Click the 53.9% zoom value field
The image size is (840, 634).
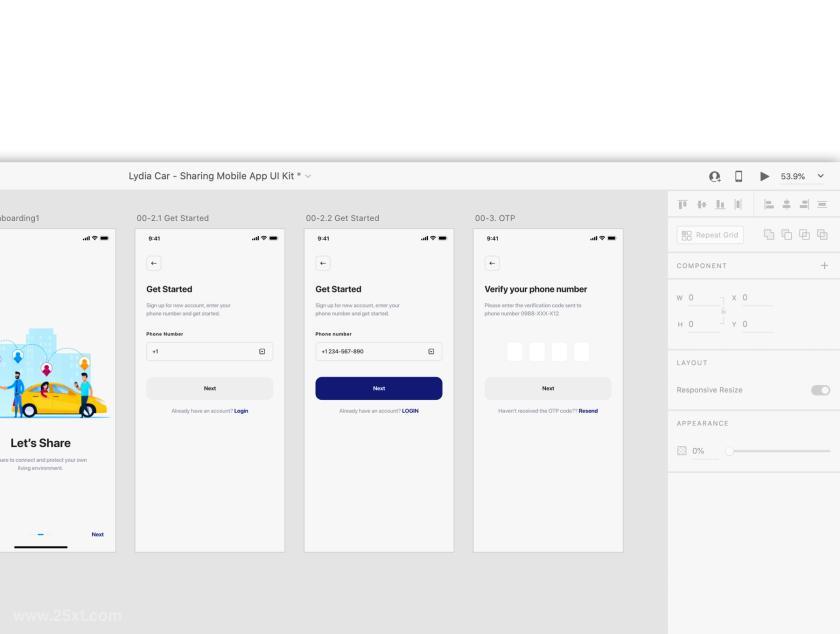tap(792, 176)
